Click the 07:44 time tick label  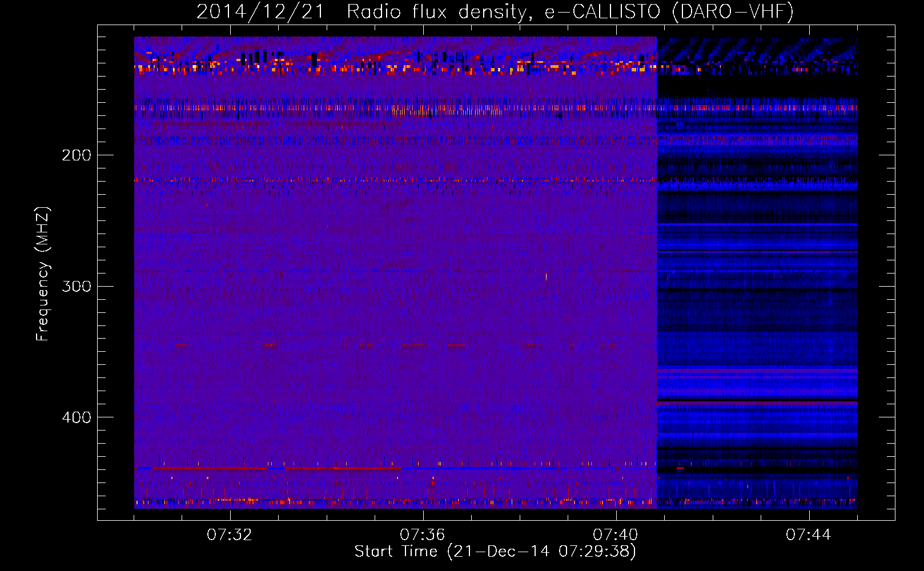809,535
